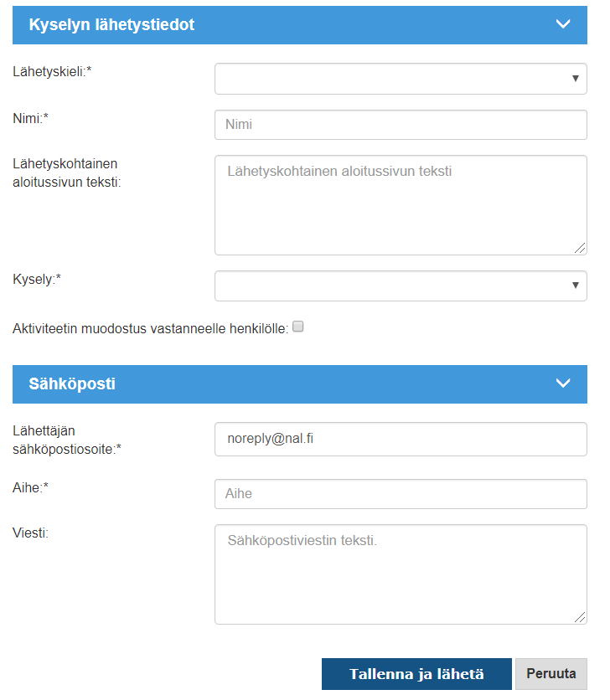Open the Lähetyskieli dropdown
This screenshot has height=700, width=610.
click(401, 79)
